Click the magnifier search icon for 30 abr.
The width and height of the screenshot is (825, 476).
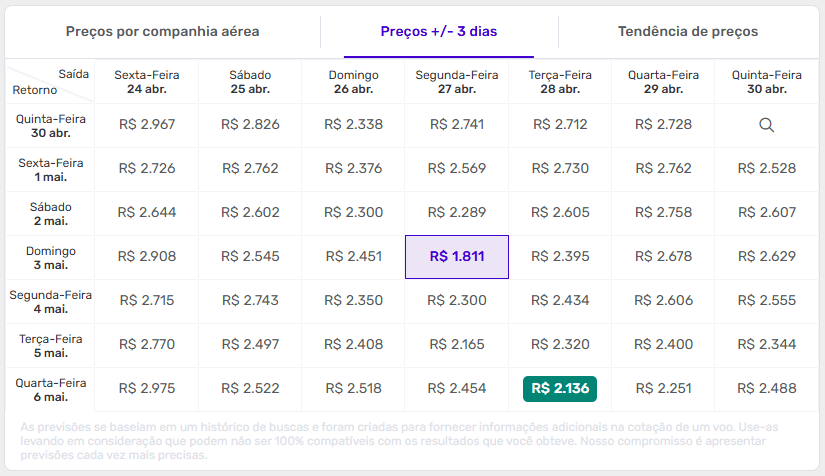(x=766, y=125)
